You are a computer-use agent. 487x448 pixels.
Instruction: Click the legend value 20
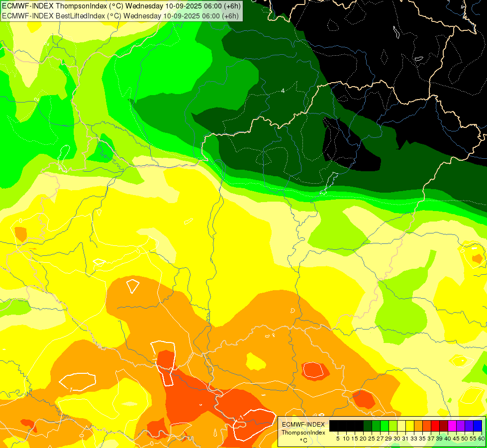click(x=363, y=439)
